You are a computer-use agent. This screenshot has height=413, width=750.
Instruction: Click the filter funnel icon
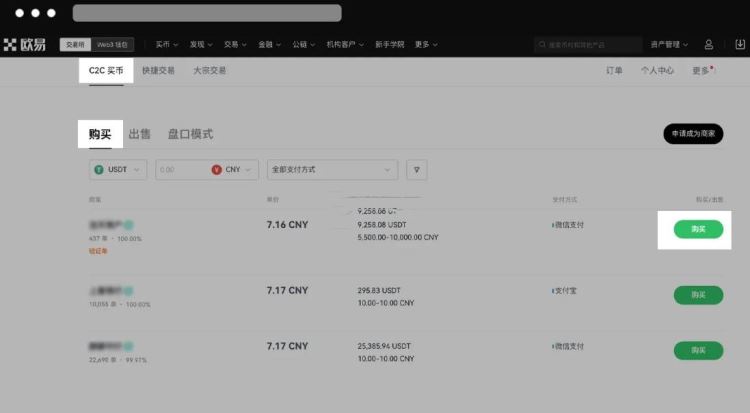pyautogui.click(x=416, y=170)
